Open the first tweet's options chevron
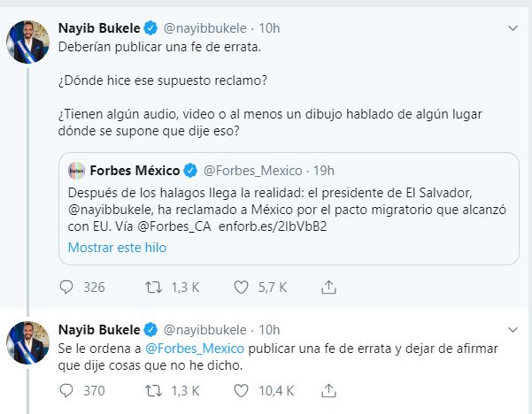The width and height of the screenshot is (532, 414). (512, 28)
